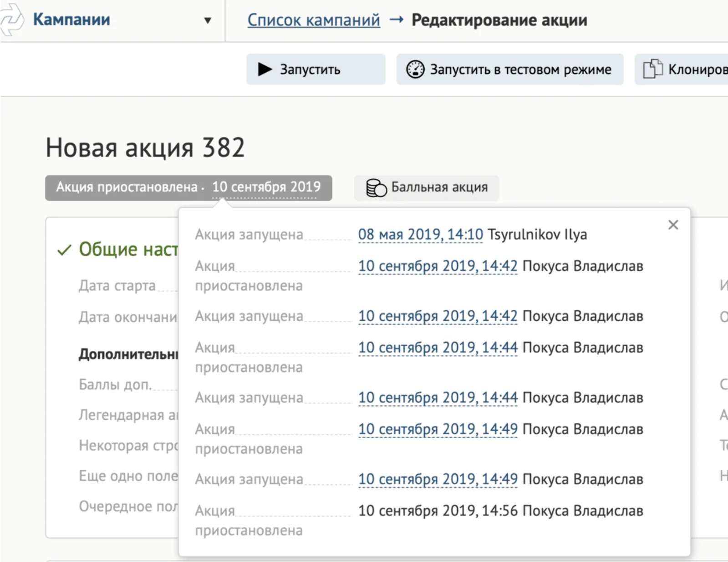Open 10 сентября 2019, 14:49 paused entry
728x562 pixels.
pos(438,429)
